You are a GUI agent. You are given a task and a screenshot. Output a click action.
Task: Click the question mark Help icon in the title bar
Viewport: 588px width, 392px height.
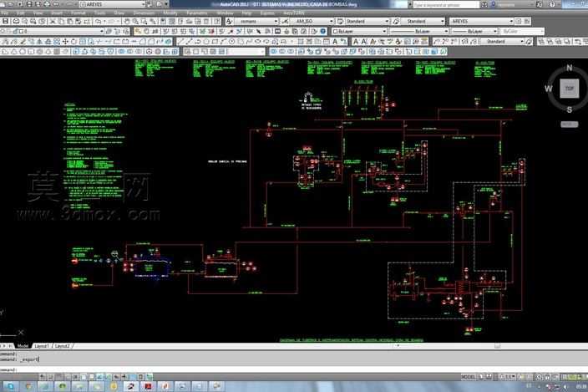tap(552, 4)
